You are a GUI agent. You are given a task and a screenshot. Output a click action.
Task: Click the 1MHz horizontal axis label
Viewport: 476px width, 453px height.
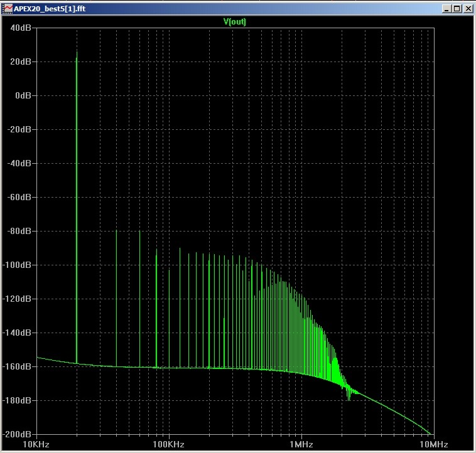(x=301, y=444)
